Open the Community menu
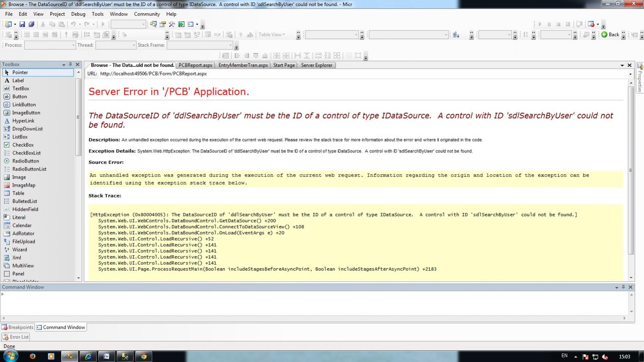Image resolution: width=644 pixels, height=362 pixels. pyautogui.click(x=147, y=14)
